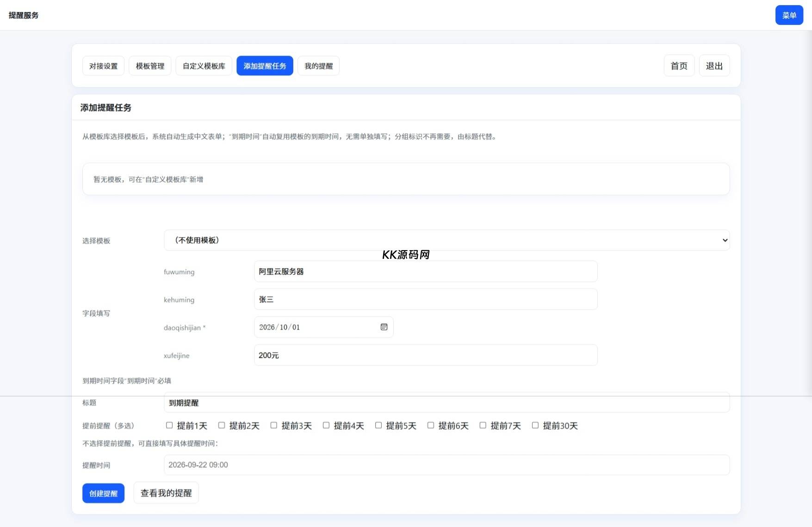Screen dimensions: 812x527
Task: Toggle the 提前5天 checkbox
Action: point(378,425)
